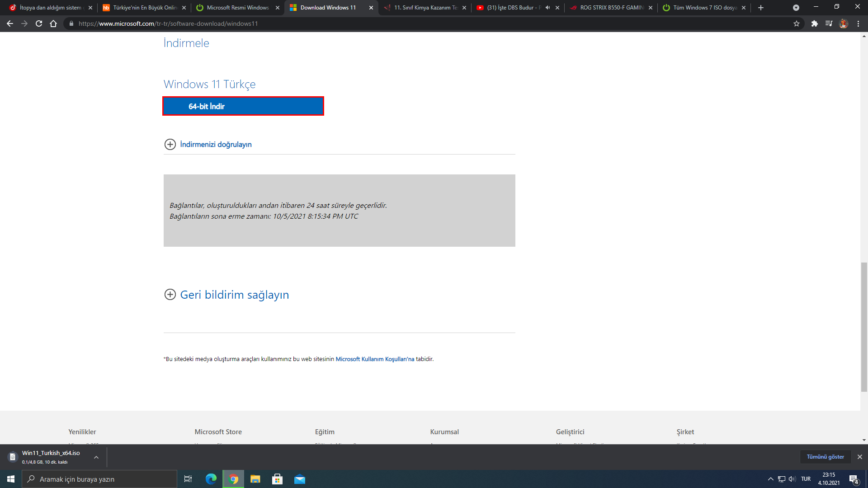Click the Şirket footer heading
The image size is (868, 488).
pyautogui.click(x=685, y=432)
